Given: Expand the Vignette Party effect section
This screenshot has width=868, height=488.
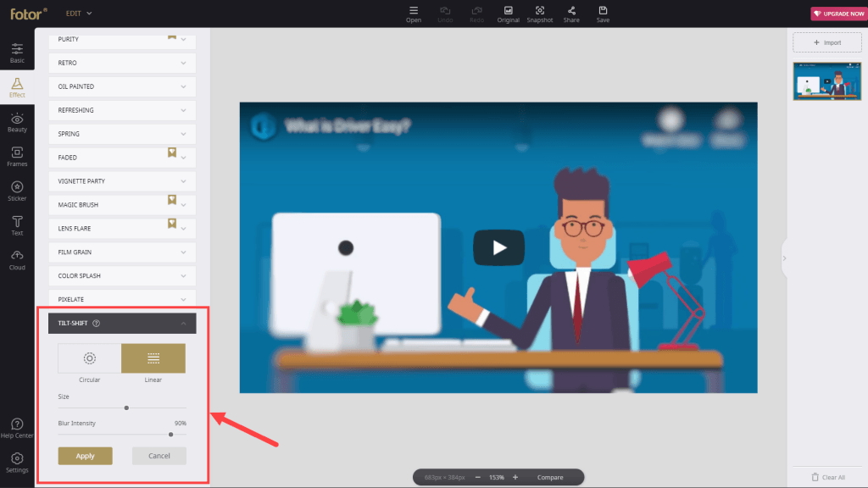Looking at the screenshot, I should (x=122, y=181).
